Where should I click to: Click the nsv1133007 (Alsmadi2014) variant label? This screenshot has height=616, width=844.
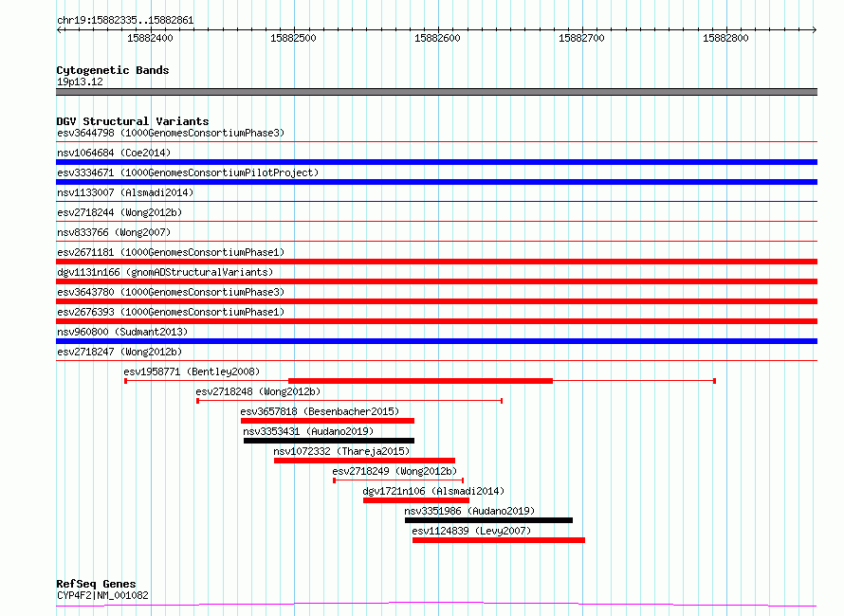[125, 192]
